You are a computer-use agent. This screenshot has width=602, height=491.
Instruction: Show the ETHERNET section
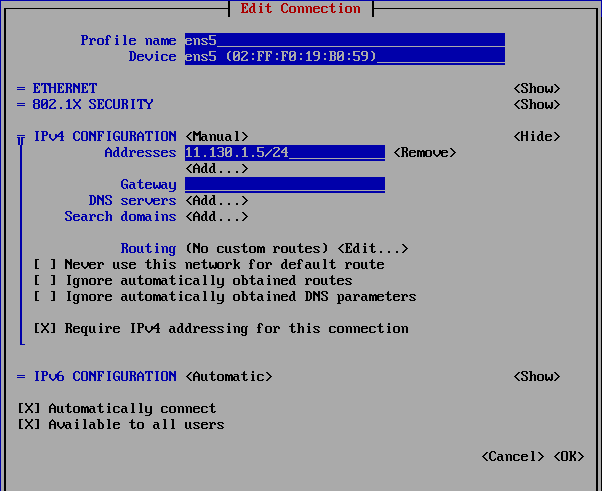536,88
